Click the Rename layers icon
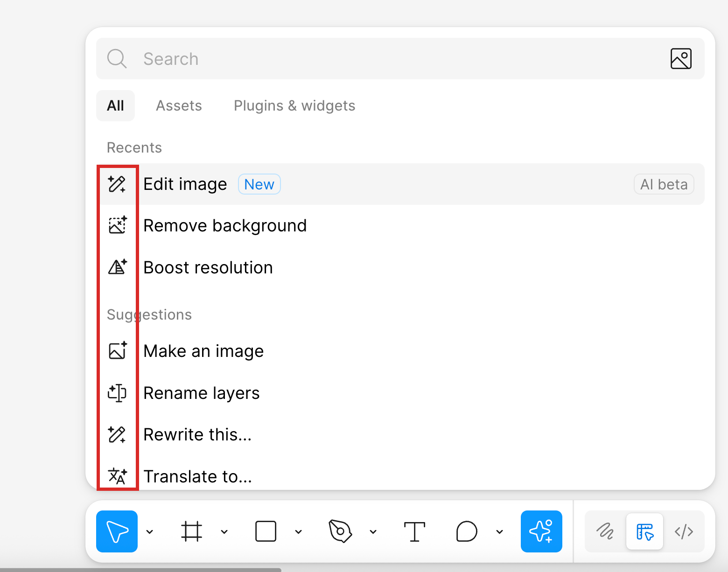Image resolution: width=728 pixels, height=572 pixels. pyautogui.click(x=117, y=393)
